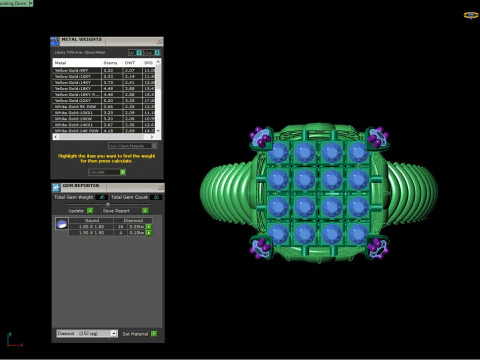Click the Round header in gem table
This screenshot has width=480, height=360.
tap(92, 220)
